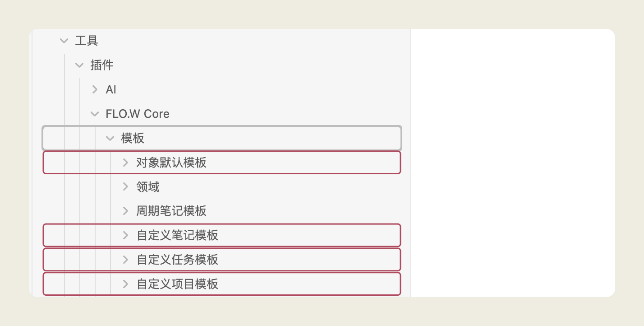This screenshot has height=326, width=644.
Task: Collapse the 模板 folder chevron
Action: 110,138
